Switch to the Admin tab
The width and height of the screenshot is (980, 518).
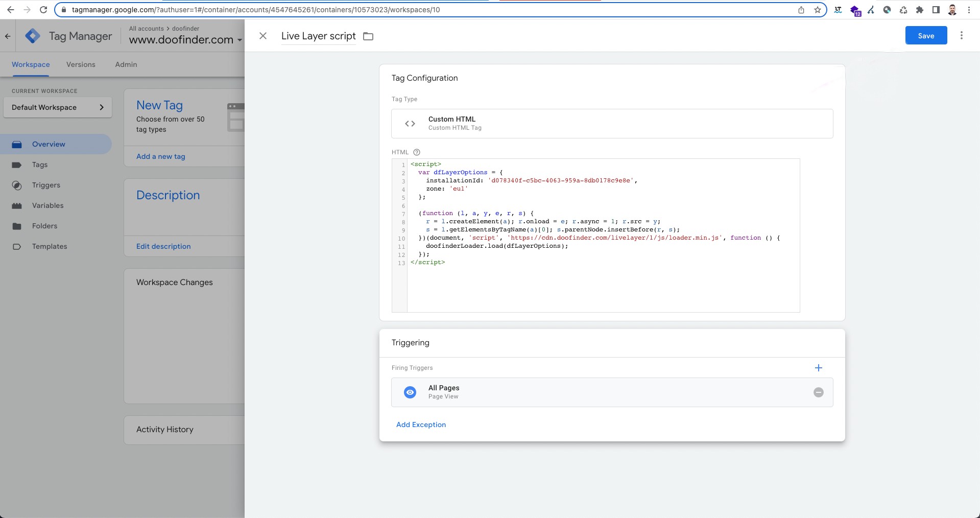[126, 64]
